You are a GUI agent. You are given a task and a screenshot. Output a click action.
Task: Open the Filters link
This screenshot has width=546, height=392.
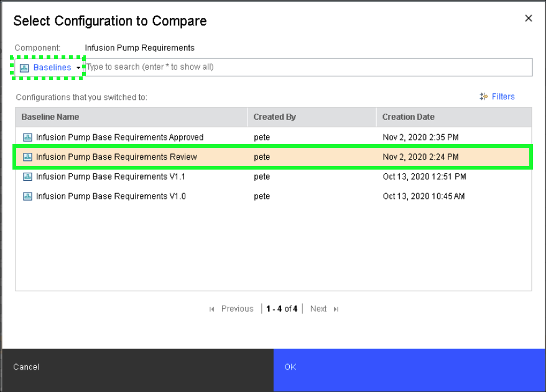pyautogui.click(x=503, y=97)
